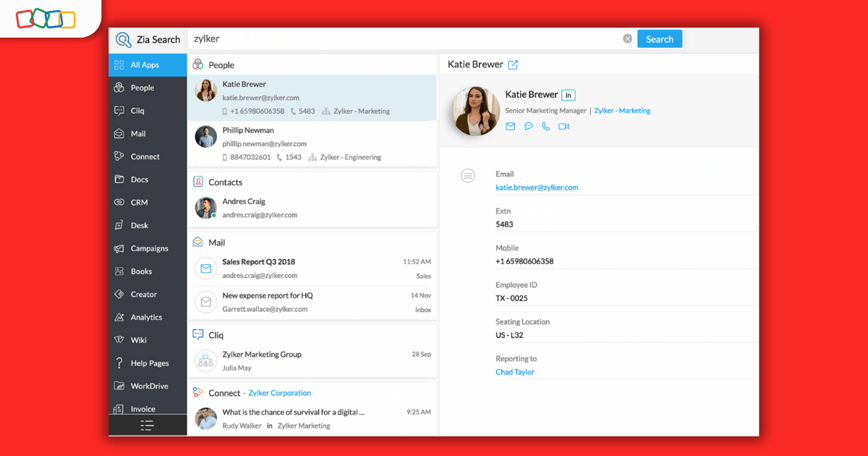Click Phillip Newman's avatar in People results

(x=206, y=137)
